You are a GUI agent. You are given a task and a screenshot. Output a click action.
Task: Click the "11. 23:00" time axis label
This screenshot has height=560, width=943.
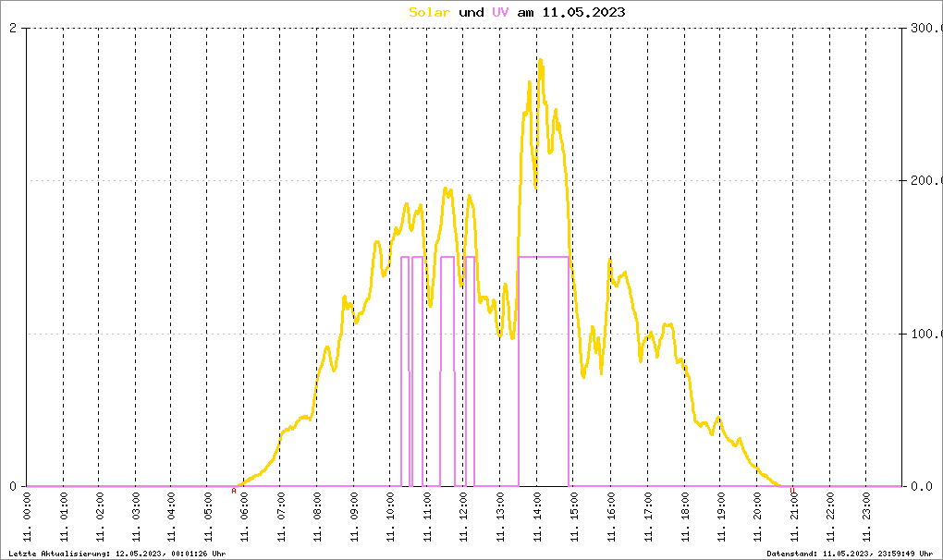click(866, 517)
